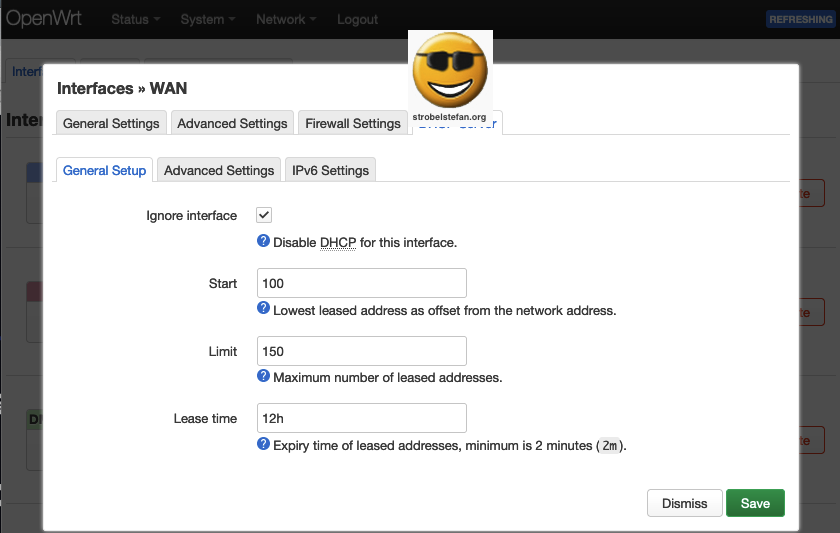Focus the Lease time input field
The height and width of the screenshot is (533, 840).
[361, 418]
